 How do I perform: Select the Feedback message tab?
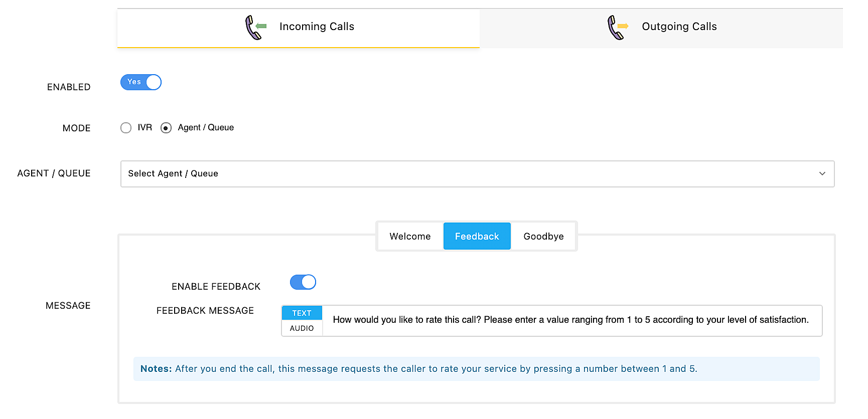click(x=477, y=237)
